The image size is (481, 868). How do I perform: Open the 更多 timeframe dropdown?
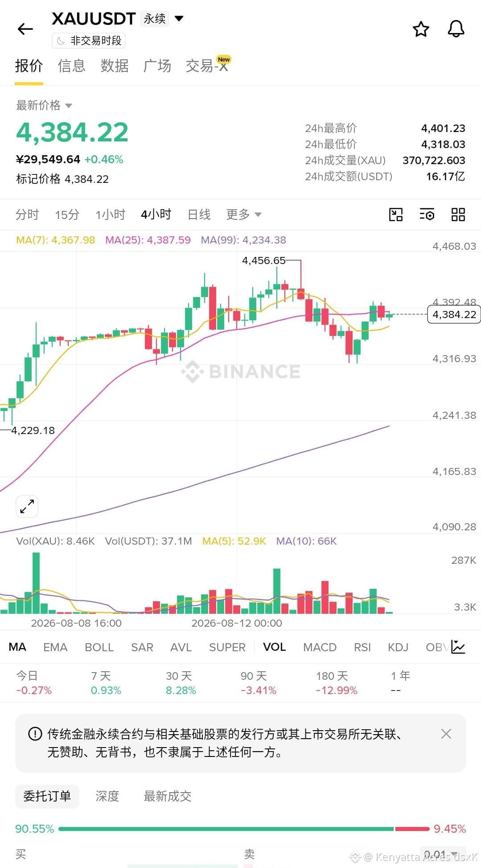click(243, 215)
